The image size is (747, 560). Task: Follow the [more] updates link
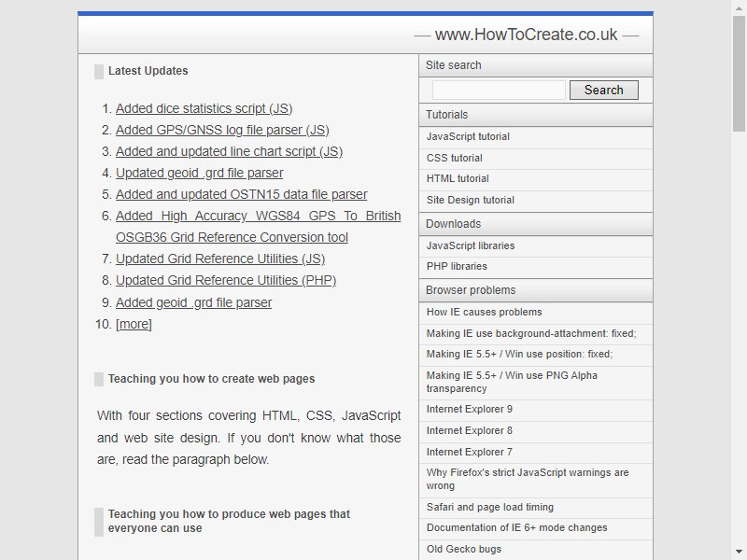click(x=134, y=324)
